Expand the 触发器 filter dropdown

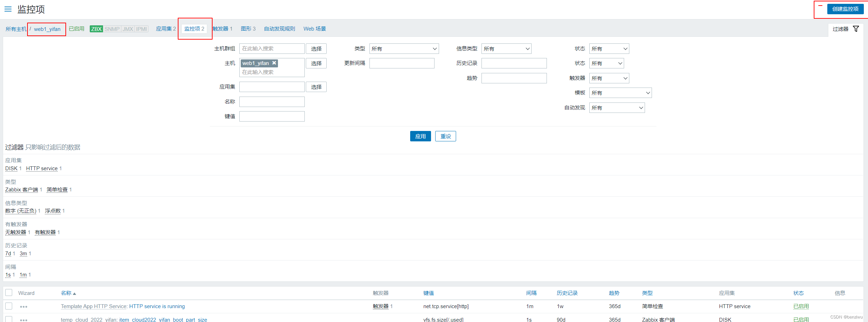tap(609, 78)
